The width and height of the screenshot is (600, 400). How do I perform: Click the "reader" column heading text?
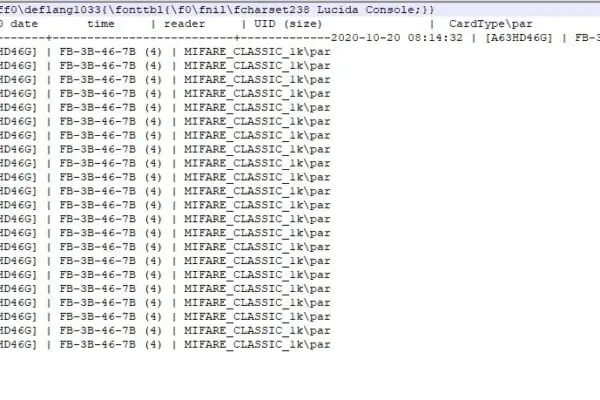[184, 24]
